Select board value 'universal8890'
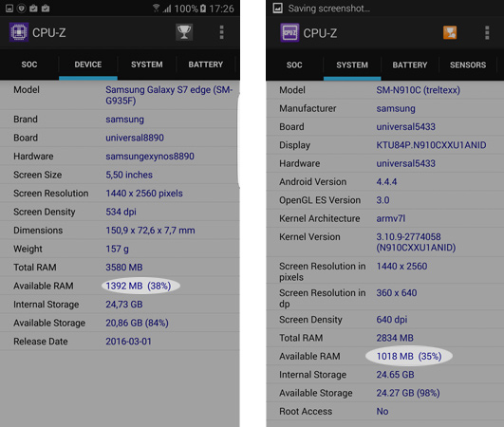The image size is (504, 427). pyautogui.click(x=135, y=138)
